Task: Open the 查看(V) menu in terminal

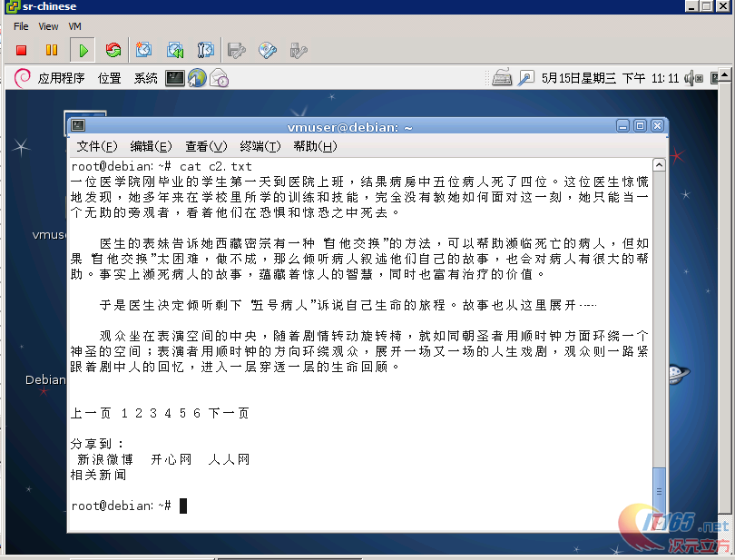Action: pyautogui.click(x=206, y=147)
